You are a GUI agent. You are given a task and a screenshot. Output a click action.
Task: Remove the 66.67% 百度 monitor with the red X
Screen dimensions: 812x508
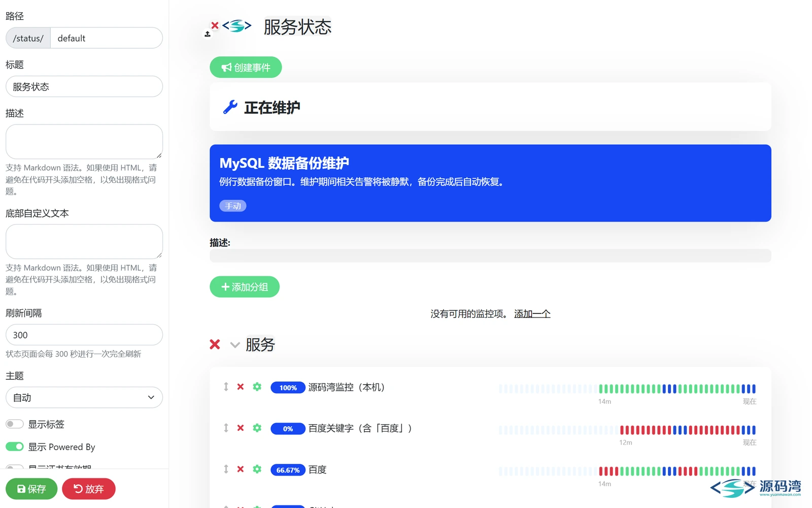[x=241, y=469]
